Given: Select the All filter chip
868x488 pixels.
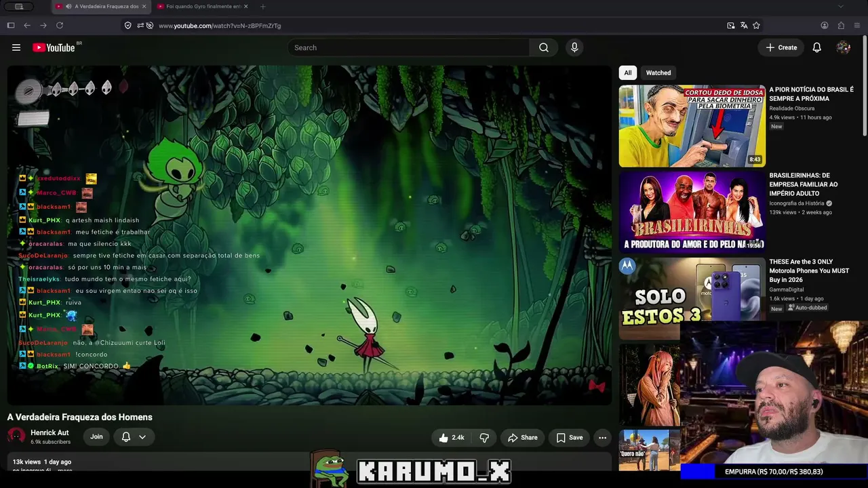Looking at the screenshot, I should pyautogui.click(x=628, y=73).
